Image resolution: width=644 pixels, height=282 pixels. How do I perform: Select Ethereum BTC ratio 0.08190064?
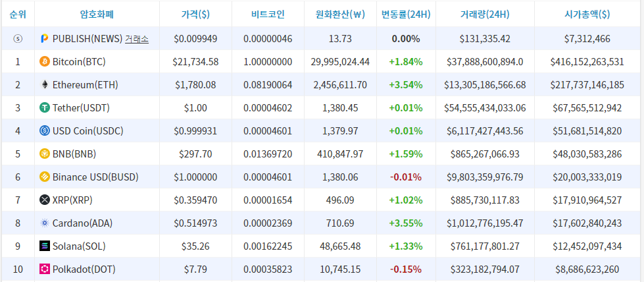click(268, 85)
